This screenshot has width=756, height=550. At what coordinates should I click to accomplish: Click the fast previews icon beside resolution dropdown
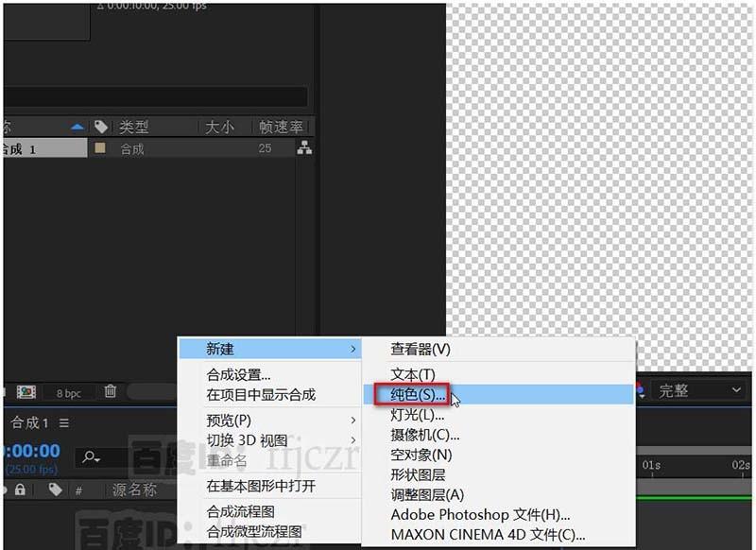pos(641,390)
